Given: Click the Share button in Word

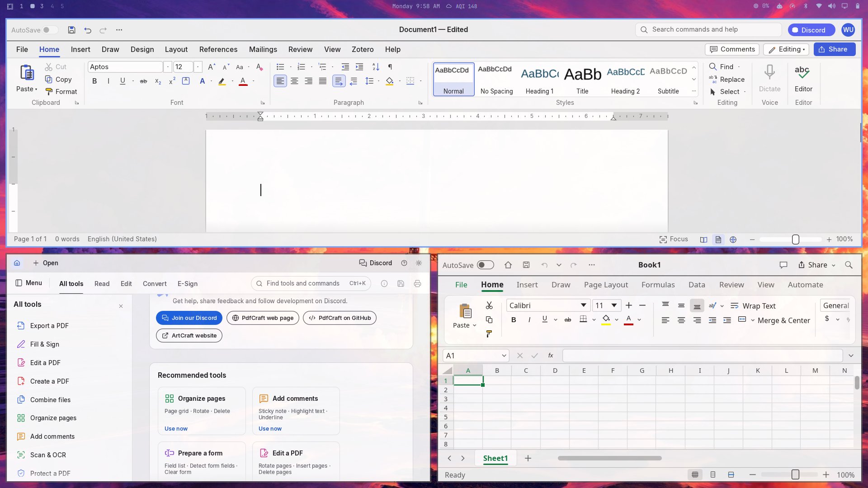Looking at the screenshot, I should pos(834,49).
